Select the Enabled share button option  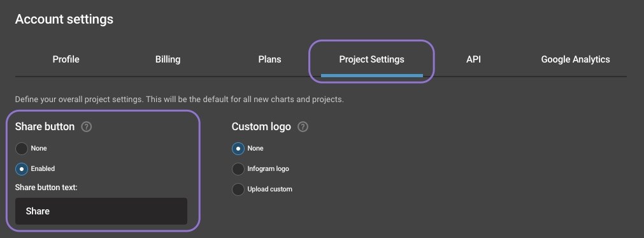click(22, 169)
